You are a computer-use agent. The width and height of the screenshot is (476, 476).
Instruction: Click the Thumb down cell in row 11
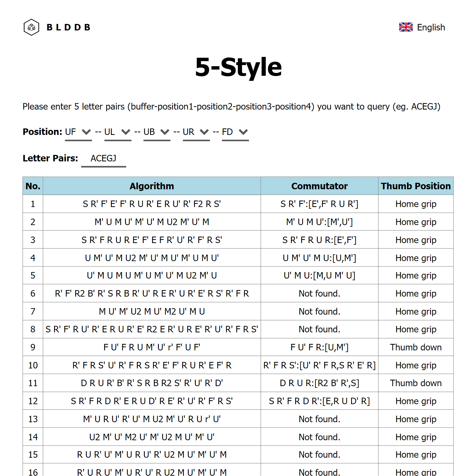[415, 383]
